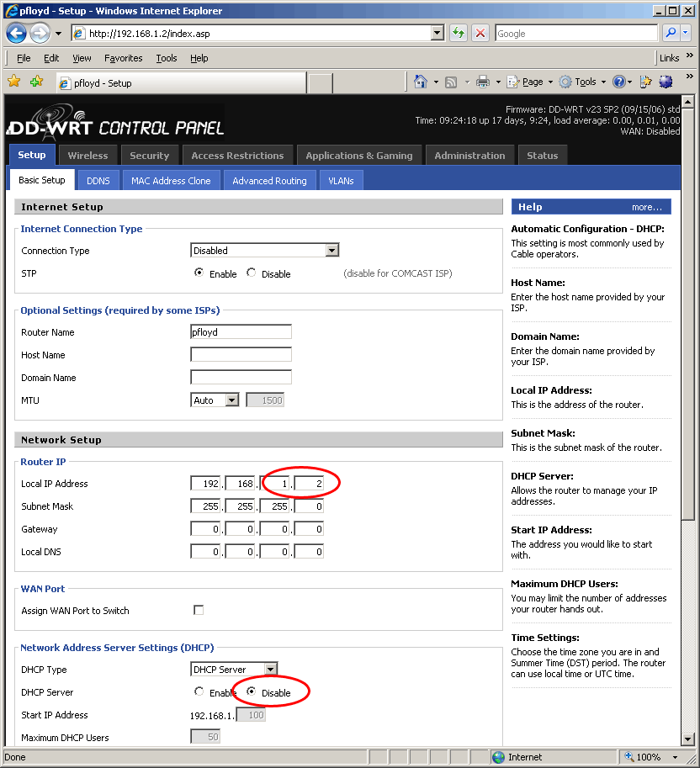Image resolution: width=700 pixels, height=768 pixels.
Task: Select STP Disable radio button
Action: pyautogui.click(x=252, y=273)
